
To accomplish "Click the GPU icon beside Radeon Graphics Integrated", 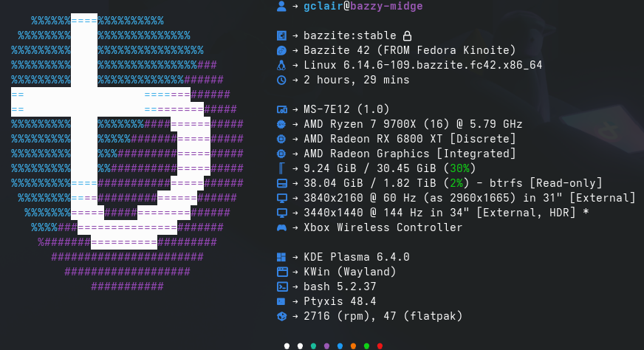I will tap(281, 154).
